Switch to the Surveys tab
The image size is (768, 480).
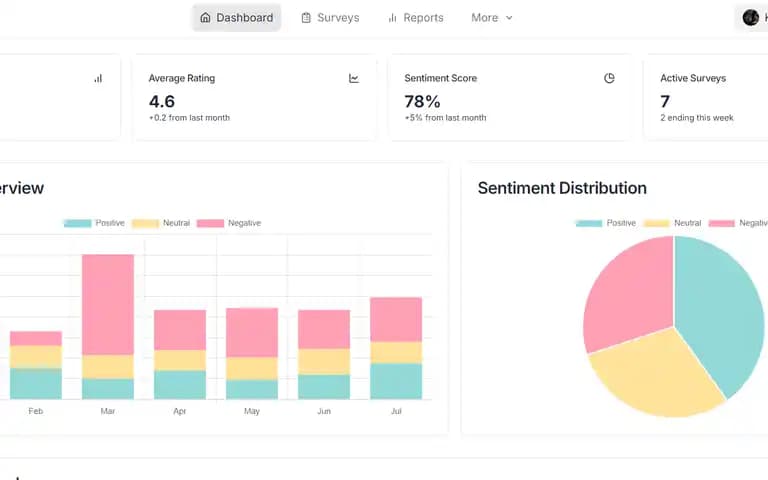(x=330, y=18)
